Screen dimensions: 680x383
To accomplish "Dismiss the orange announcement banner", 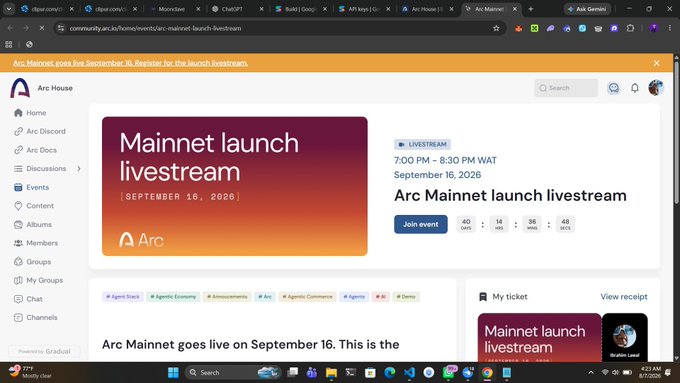I will (x=657, y=63).
